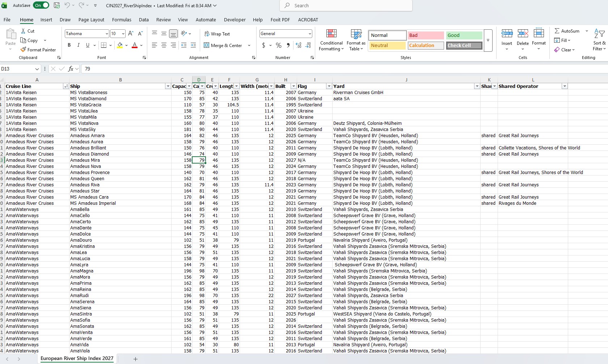
Task: Click the Middle Align icon
Action: [164, 34]
